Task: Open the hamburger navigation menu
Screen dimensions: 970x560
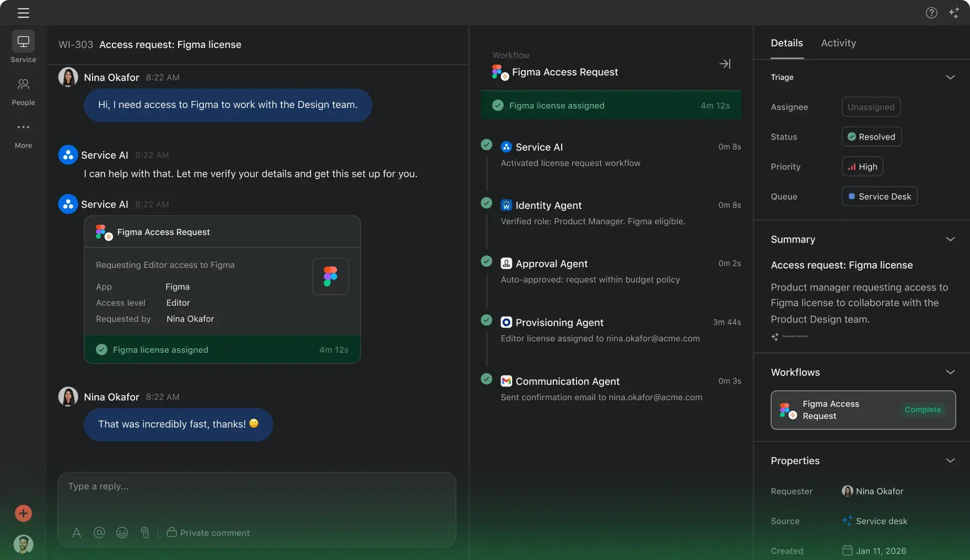Action: click(x=23, y=13)
